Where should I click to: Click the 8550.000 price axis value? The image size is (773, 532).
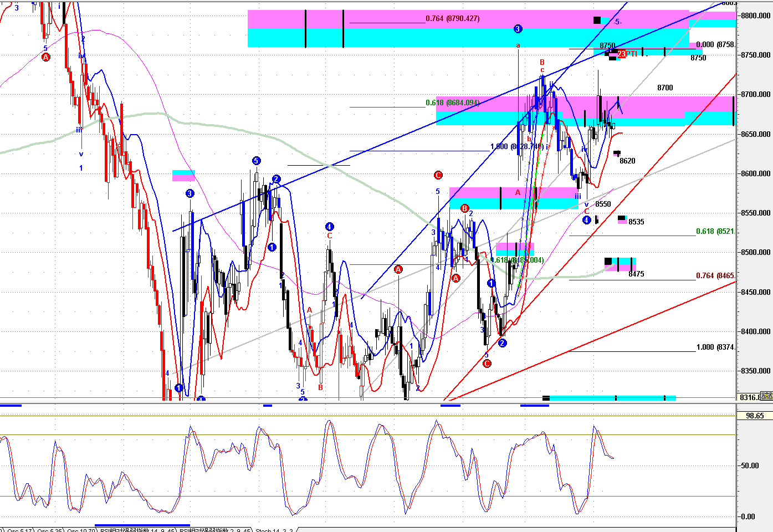click(x=756, y=213)
